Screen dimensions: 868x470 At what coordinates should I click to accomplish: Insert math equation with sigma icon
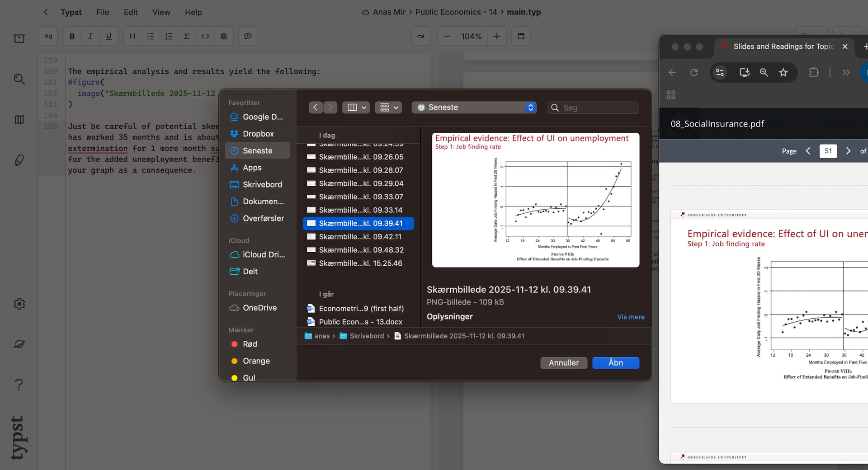click(187, 36)
